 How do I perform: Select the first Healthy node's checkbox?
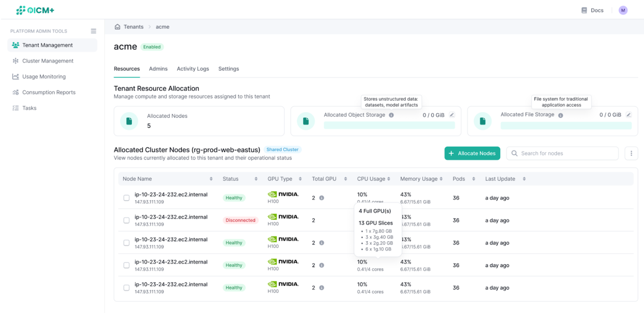(126, 198)
